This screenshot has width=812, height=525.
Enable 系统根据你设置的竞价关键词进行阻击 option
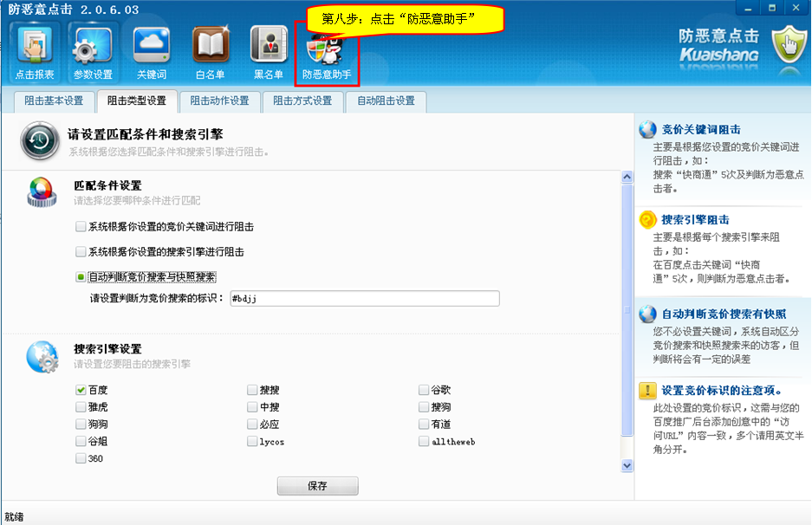click(81, 227)
